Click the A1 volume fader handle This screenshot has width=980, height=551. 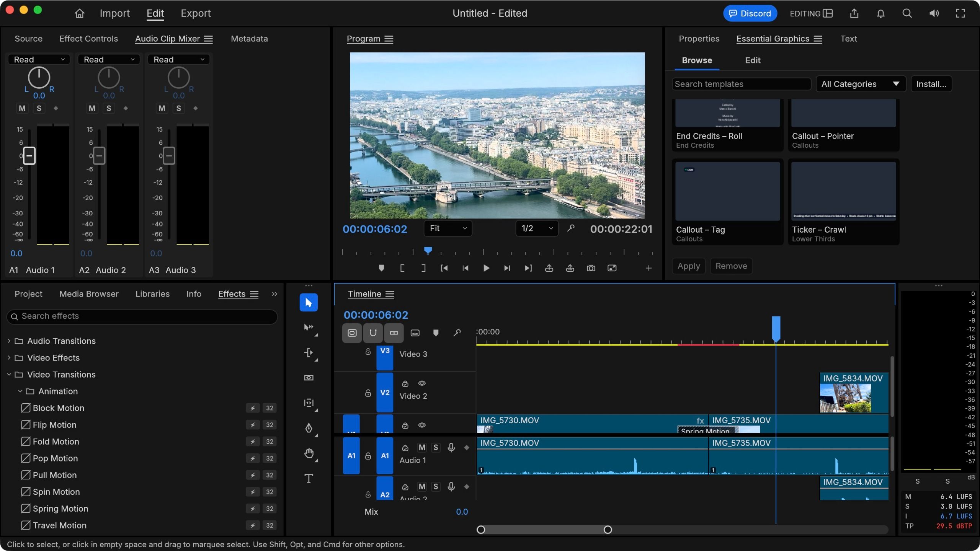(29, 156)
